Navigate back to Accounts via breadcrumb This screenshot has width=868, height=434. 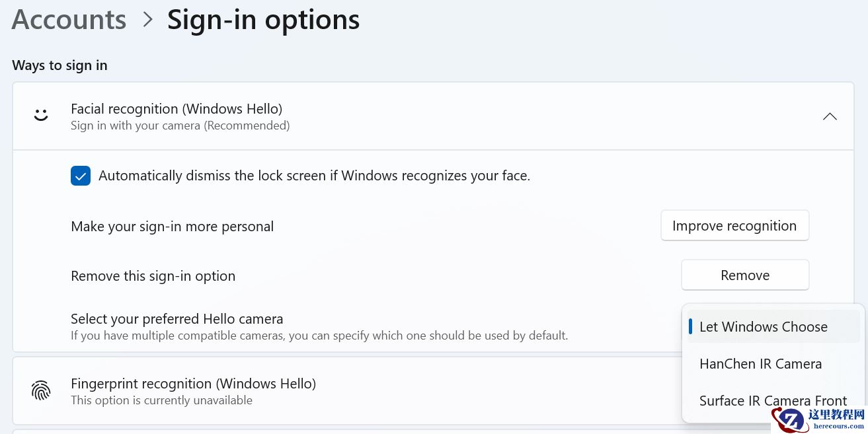click(x=69, y=18)
